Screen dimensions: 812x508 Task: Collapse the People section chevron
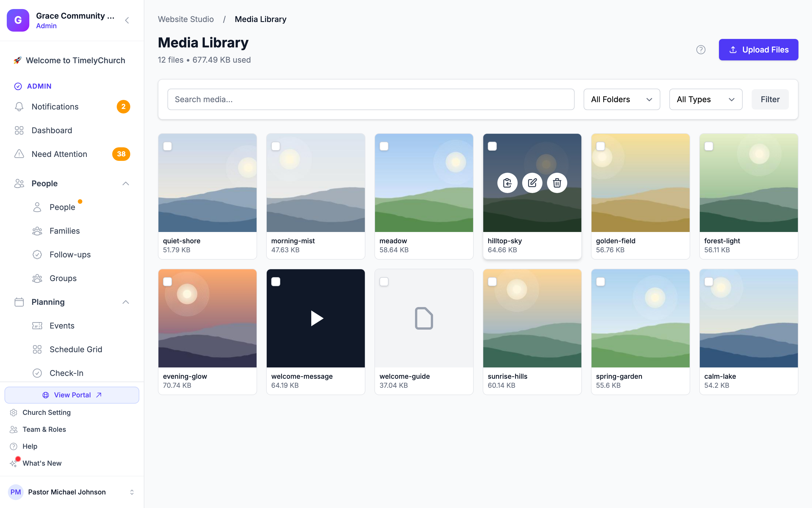click(126, 183)
